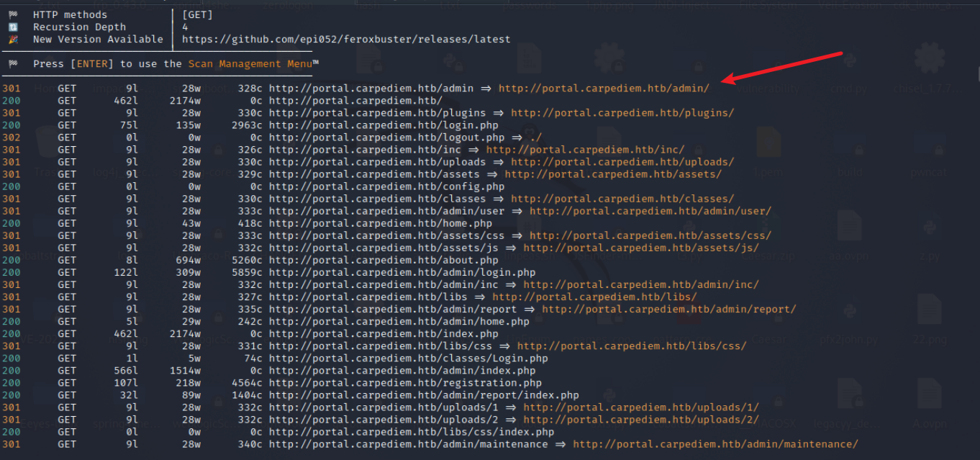Click the 5260c size value in about.php row
This screenshot has width=980, height=460.
click(247, 259)
